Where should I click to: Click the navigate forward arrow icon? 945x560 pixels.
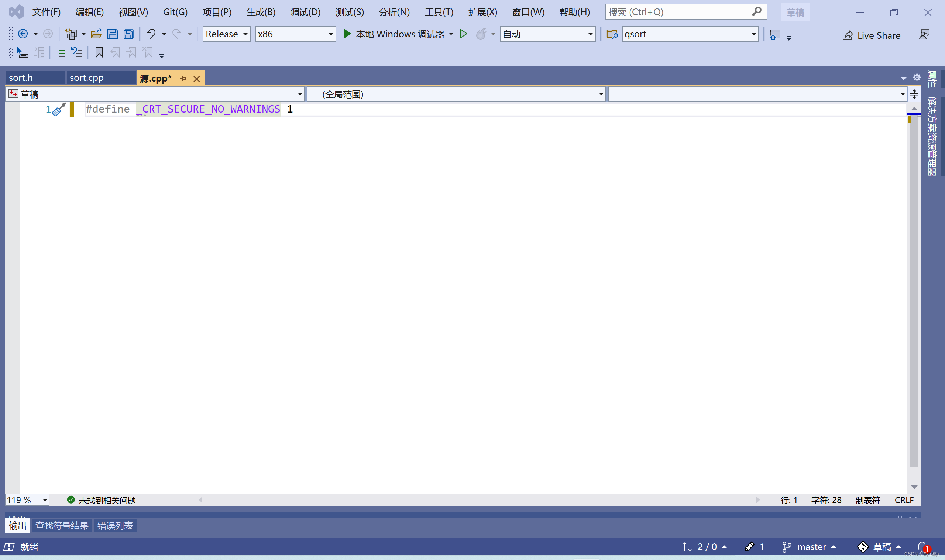pos(48,34)
